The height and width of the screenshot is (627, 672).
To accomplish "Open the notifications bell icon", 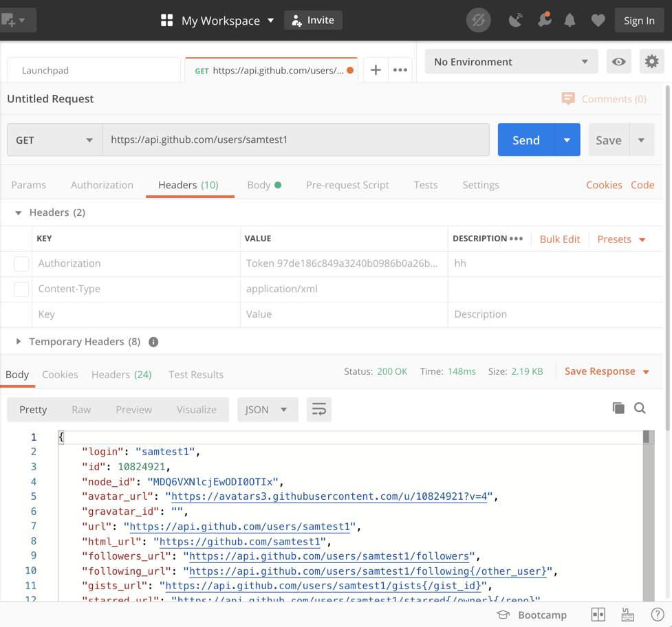I will pyautogui.click(x=570, y=21).
